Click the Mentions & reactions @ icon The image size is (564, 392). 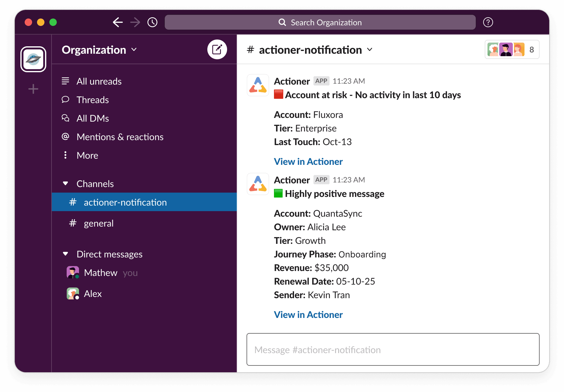65,137
